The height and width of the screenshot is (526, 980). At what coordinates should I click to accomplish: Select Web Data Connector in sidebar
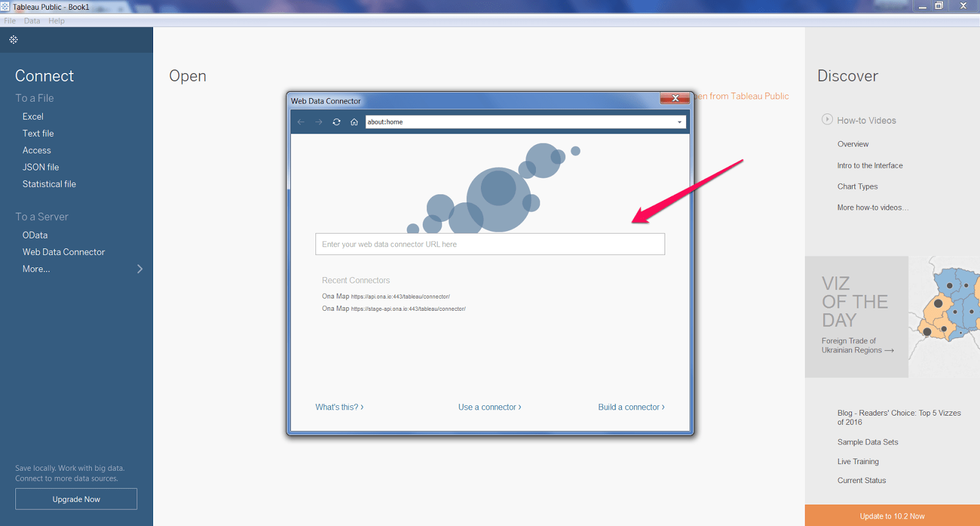64,252
